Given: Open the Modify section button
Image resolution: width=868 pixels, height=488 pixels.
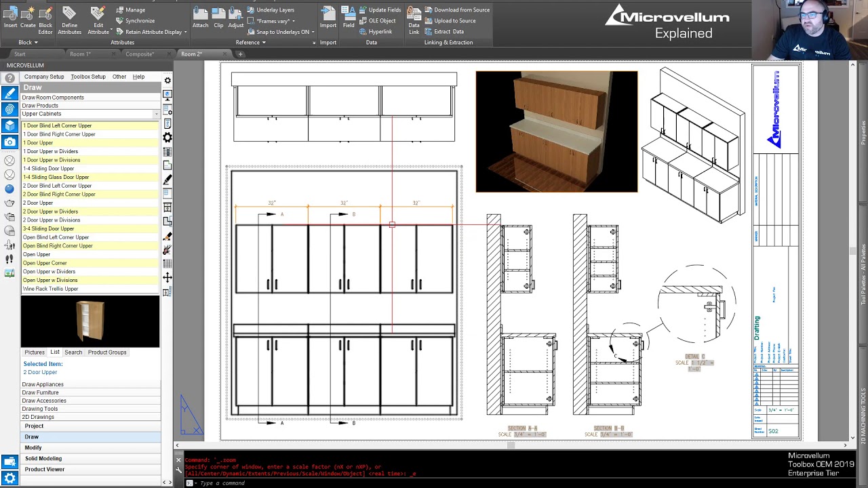Looking at the screenshot, I should tap(90, 448).
